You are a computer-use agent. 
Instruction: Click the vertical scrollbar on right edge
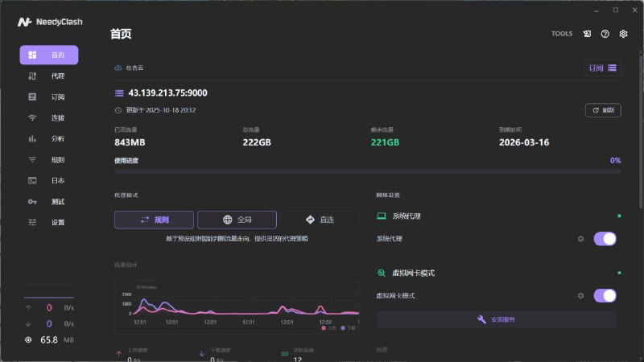[641, 130]
